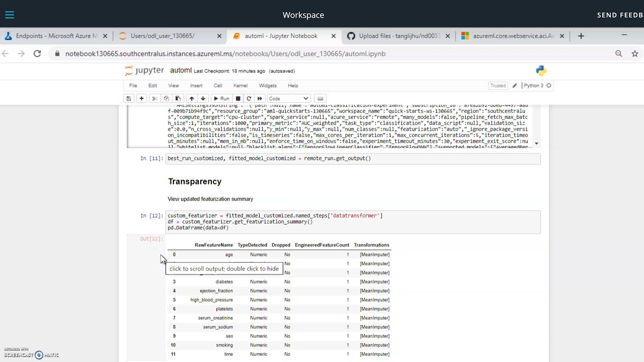This screenshot has width=644, height=362.
Task: Open the Kernel menu
Action: click(x=240, y=85)
